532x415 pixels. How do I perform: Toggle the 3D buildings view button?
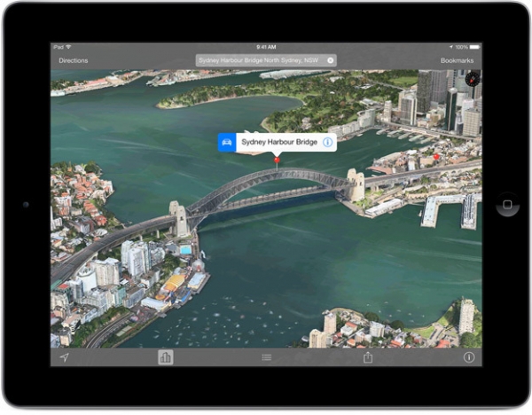point(165,357)
